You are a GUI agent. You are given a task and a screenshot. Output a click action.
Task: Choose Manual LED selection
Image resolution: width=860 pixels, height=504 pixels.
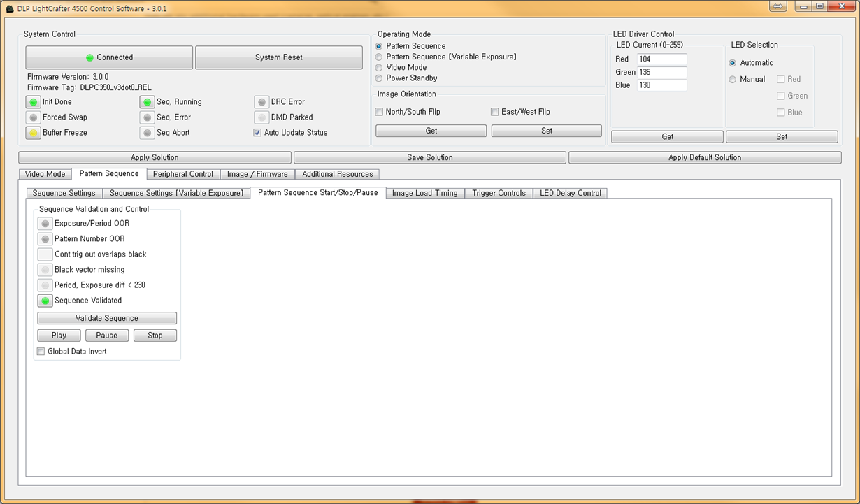click(733, 80)
